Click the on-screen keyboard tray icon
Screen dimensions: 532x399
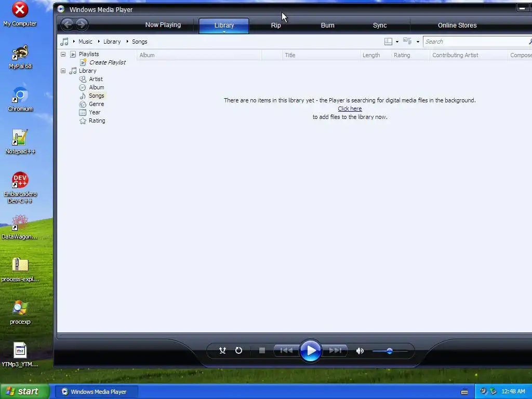click(464, 392)
